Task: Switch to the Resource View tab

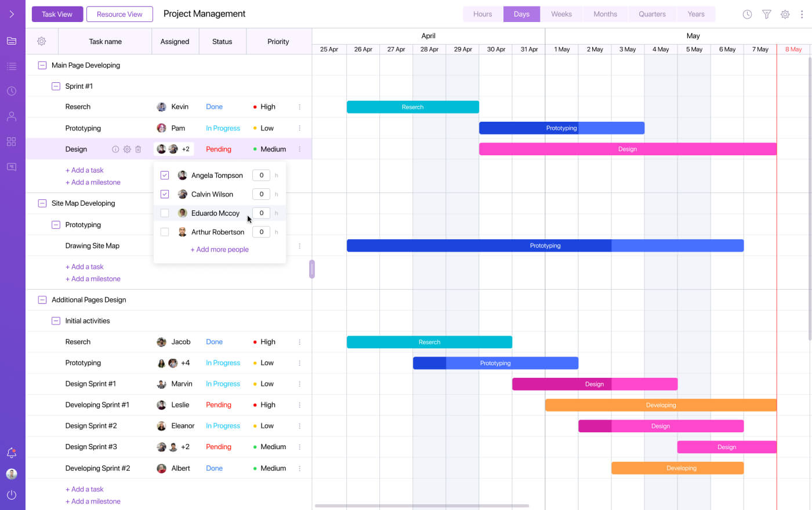Action: [x=119, y=13]
